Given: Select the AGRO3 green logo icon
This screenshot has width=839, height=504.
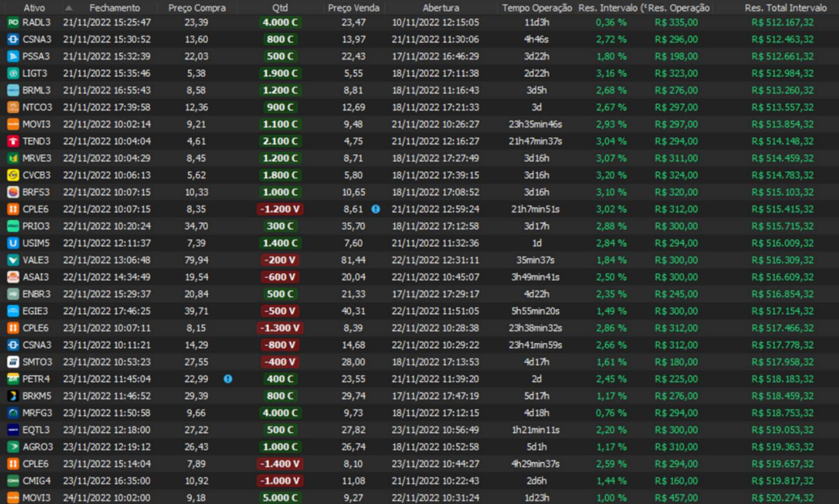Looking at the screenshot, I should (13, 447).
